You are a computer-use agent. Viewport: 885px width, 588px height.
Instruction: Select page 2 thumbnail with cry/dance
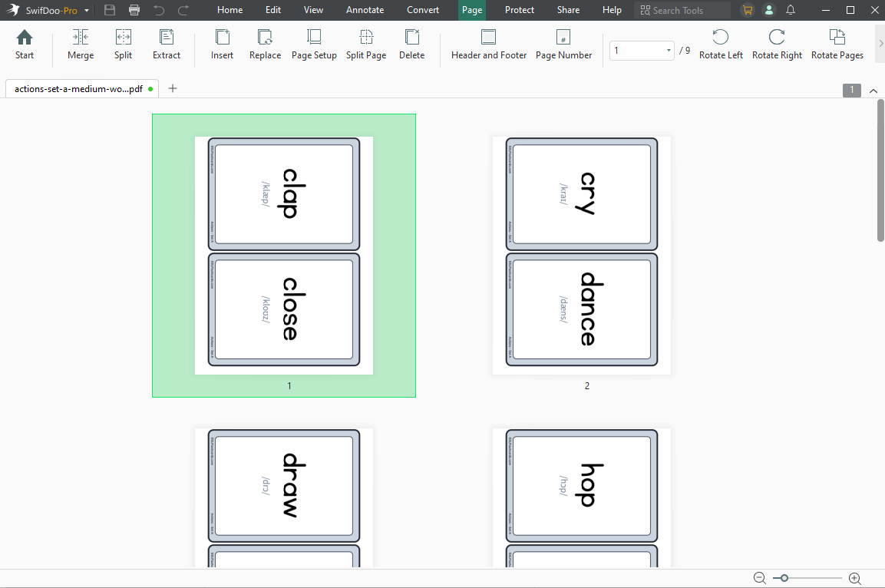(581, 255)
